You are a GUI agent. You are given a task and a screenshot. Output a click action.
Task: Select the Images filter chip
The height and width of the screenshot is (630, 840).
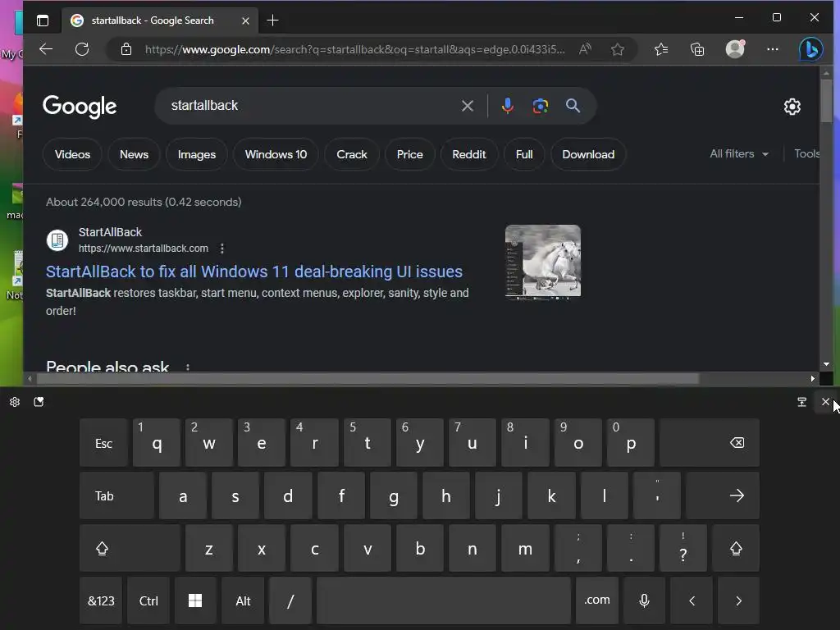(197, 154)
